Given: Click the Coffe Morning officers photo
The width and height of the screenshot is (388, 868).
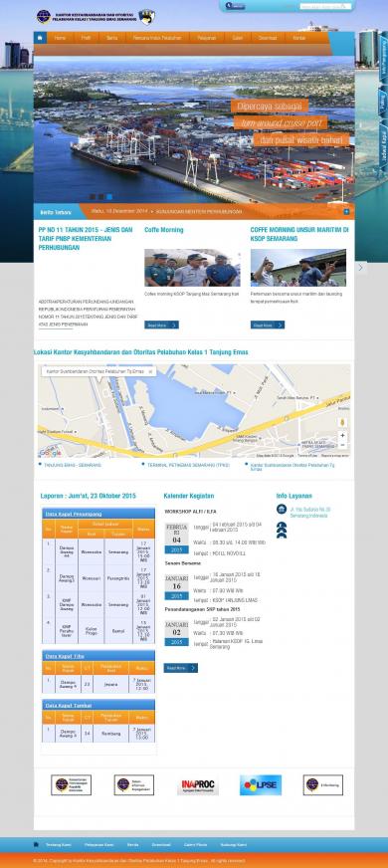Looking at the screenshot, I should pyautogui.click(x=192, y=268).
